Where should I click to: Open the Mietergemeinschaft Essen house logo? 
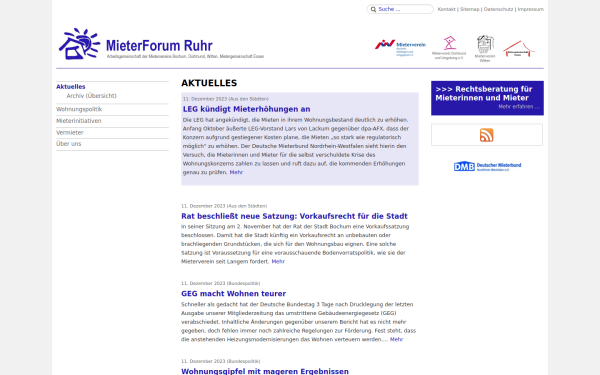tap(519, 49)
